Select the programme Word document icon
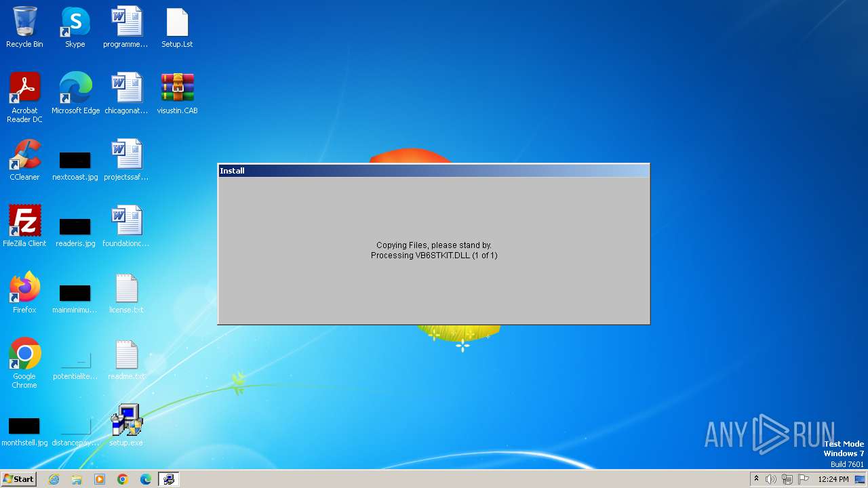The width and height of the screenshot is (868, 488). point(126,27)
